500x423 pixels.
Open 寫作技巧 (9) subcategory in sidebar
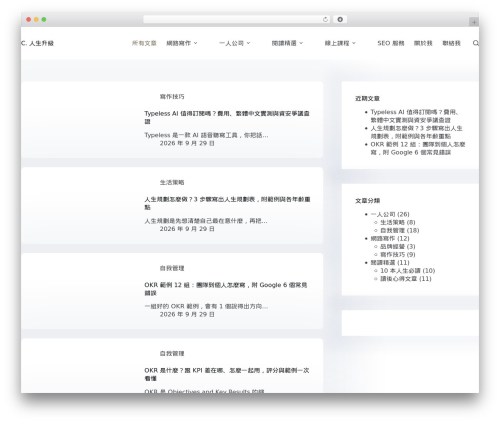tap(398, 254)
